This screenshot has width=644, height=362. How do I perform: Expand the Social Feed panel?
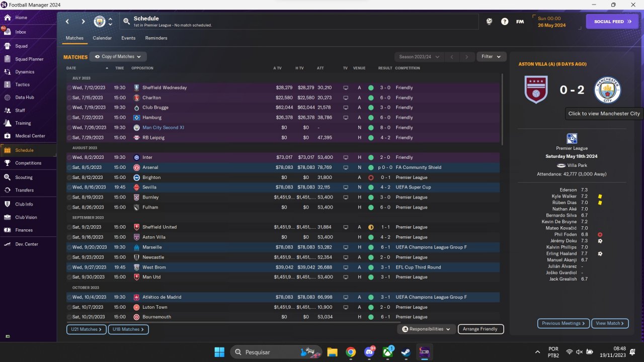(x=612, y=22)
